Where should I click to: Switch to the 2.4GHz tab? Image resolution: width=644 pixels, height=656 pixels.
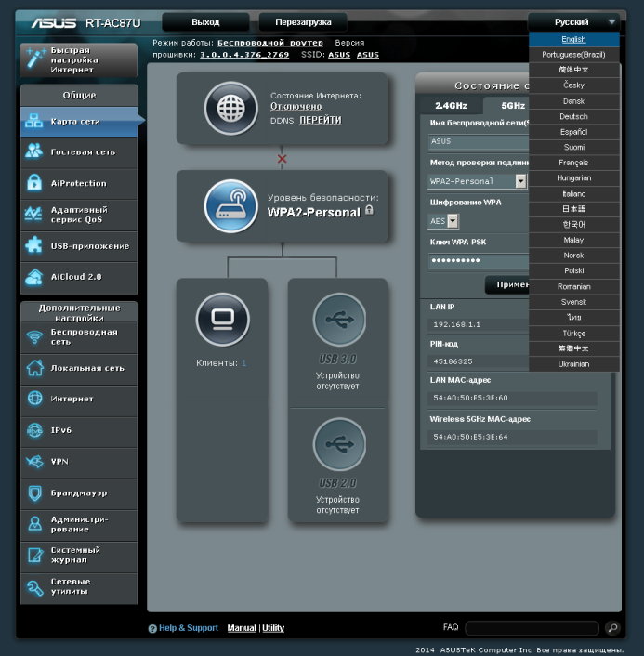pos(451,105)
